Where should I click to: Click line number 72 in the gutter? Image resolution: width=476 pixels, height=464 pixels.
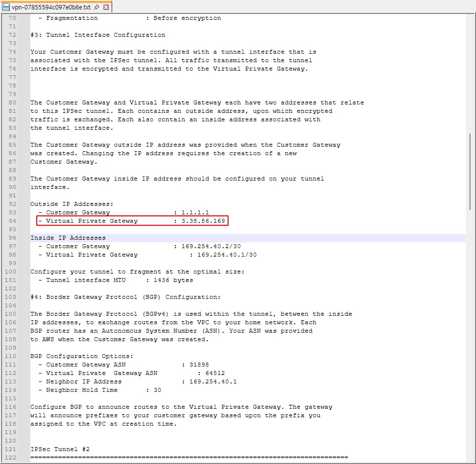[x=12, y=35]
